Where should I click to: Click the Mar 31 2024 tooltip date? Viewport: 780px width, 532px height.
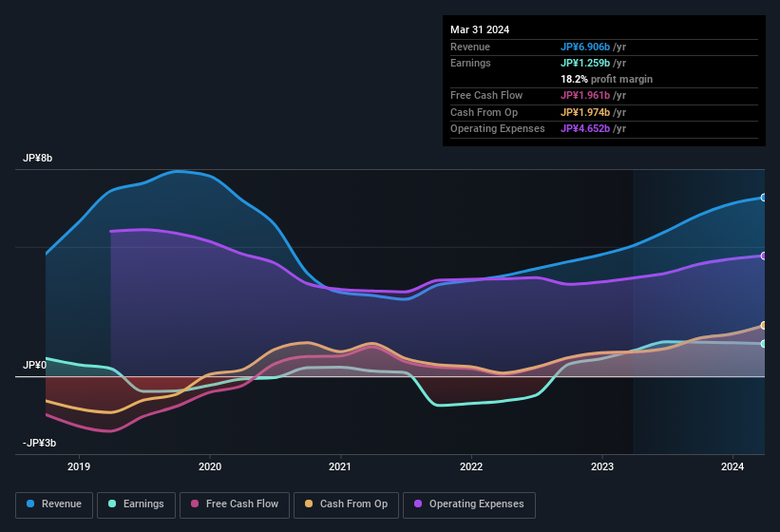[480, 29]
